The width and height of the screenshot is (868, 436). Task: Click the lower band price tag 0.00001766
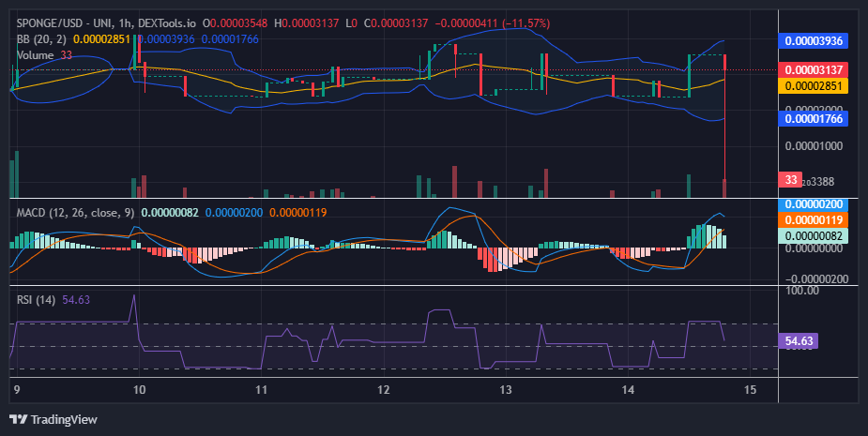pos(814,118)
